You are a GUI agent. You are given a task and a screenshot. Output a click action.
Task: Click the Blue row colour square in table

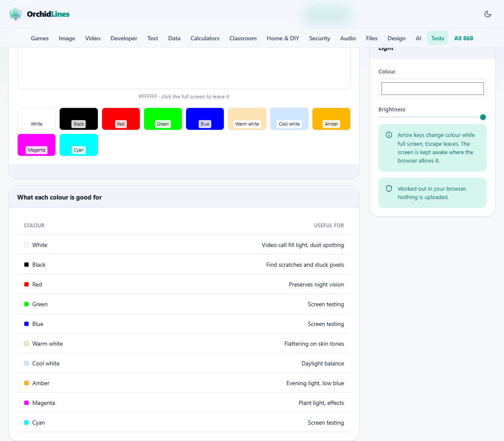coord(26,324)
